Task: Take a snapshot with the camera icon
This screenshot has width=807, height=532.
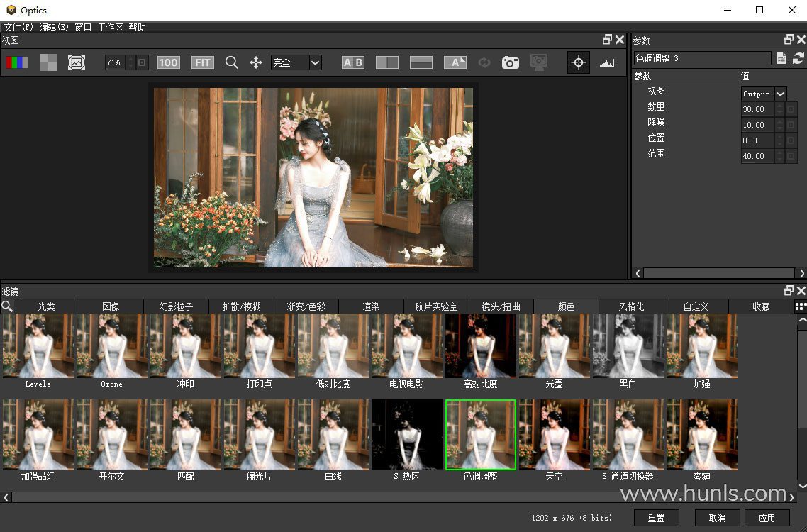Action: (510, 62)
